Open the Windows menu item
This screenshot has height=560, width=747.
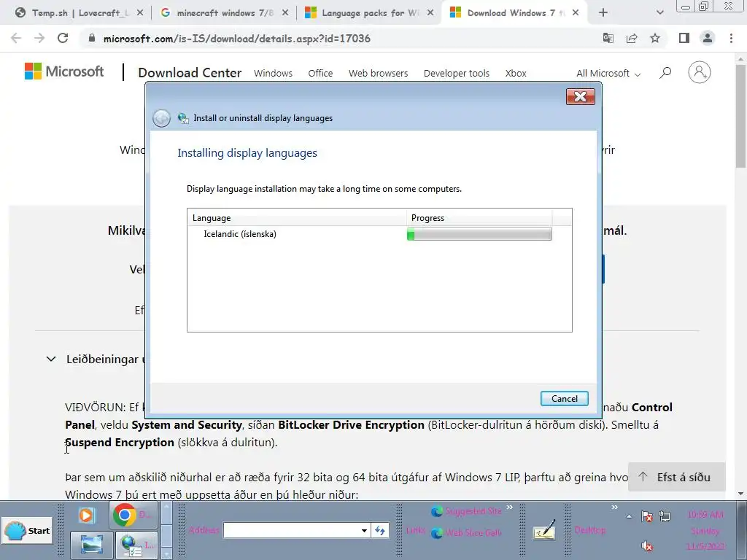[x=273, y=74]
